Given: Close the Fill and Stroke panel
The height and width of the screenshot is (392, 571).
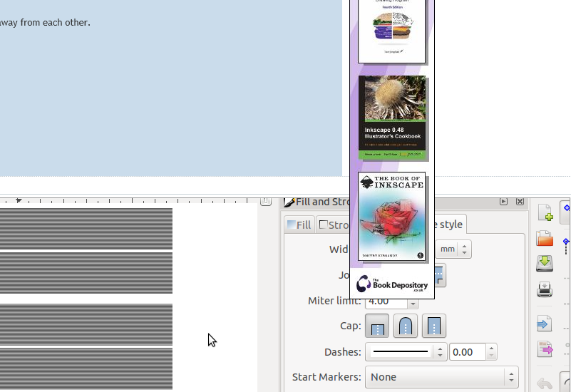Looking at the screenshot, I should 520,202.
